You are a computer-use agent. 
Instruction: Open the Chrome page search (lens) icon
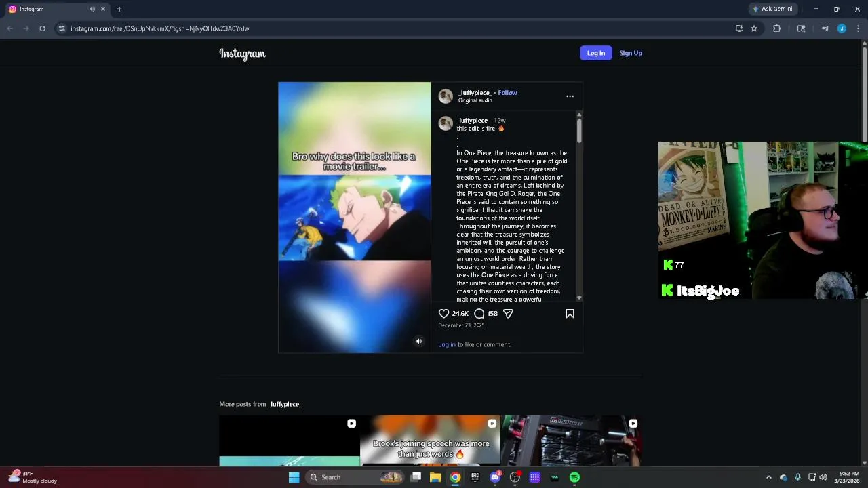click(801, 28)
